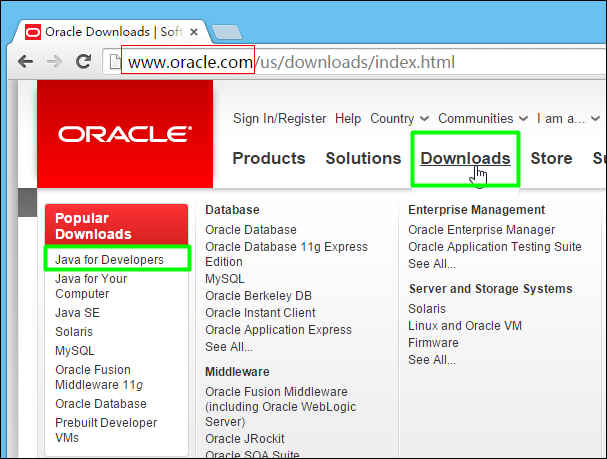
Task: Click See All under Database
Action: tap(229, 347)
